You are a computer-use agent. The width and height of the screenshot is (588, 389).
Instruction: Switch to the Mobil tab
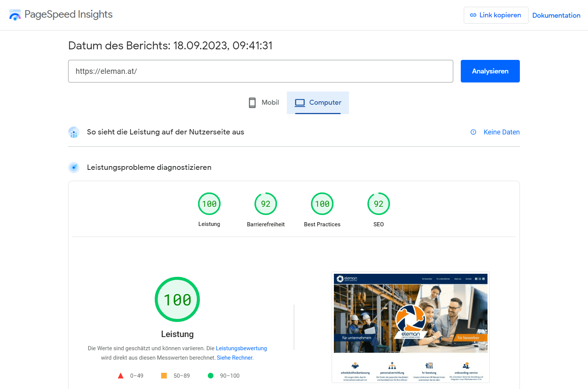[264, 102]
